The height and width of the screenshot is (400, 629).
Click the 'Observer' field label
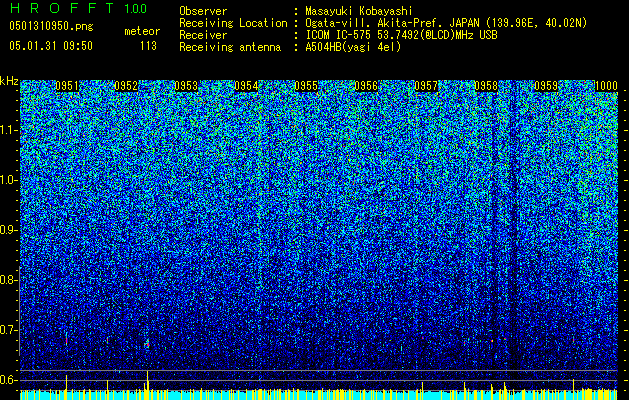pyautogui.click(x=203, y=11)
